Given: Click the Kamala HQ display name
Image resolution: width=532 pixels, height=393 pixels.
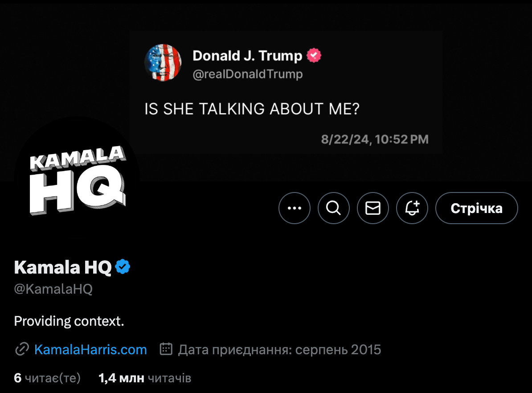Looking at the screenshot, I should pyautogui.click(x=63, y=267).
